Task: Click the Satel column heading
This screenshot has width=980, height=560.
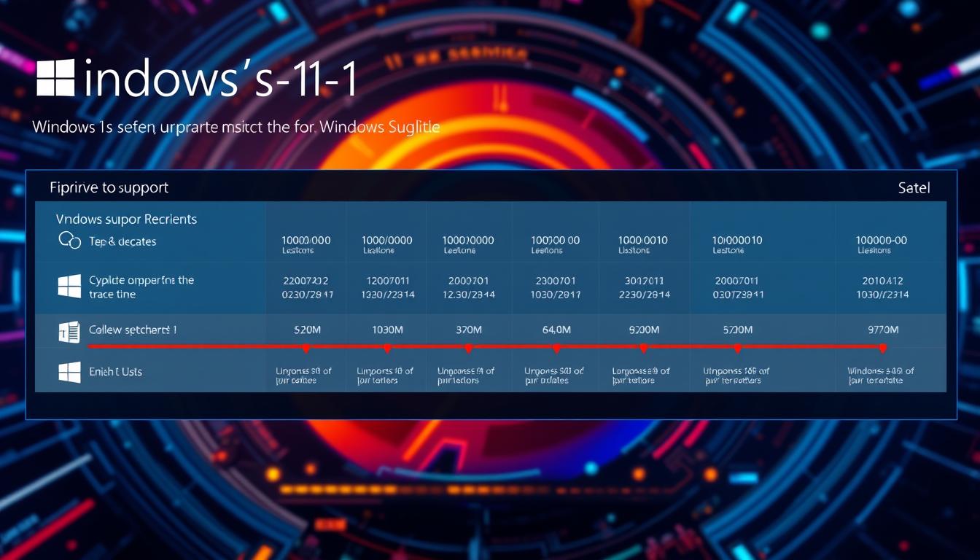Action: coord(914,188)
